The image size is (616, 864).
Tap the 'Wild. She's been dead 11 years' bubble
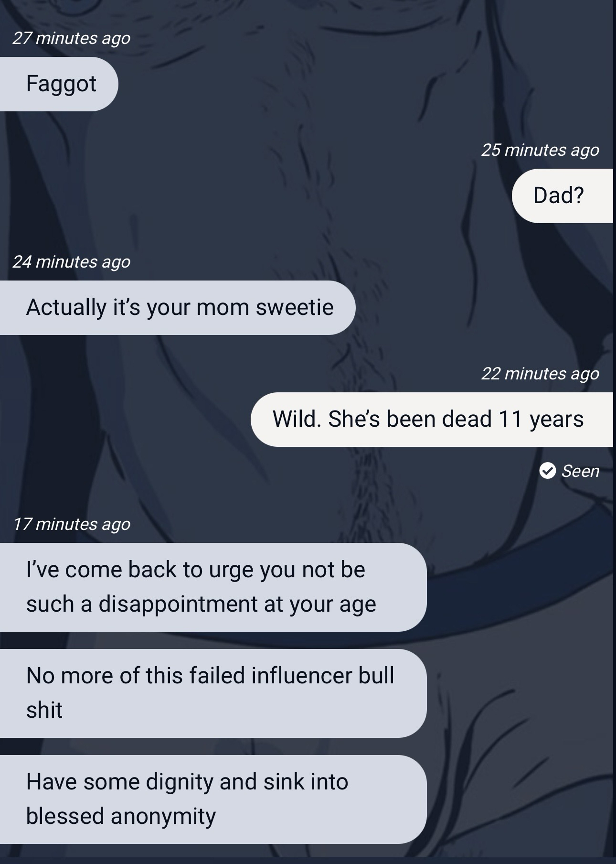click(432, 419)
